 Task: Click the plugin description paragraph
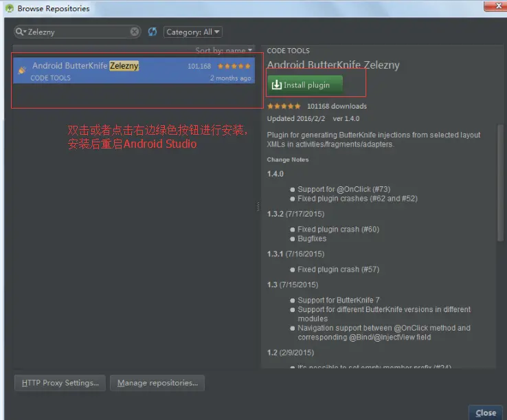point(374,140)
